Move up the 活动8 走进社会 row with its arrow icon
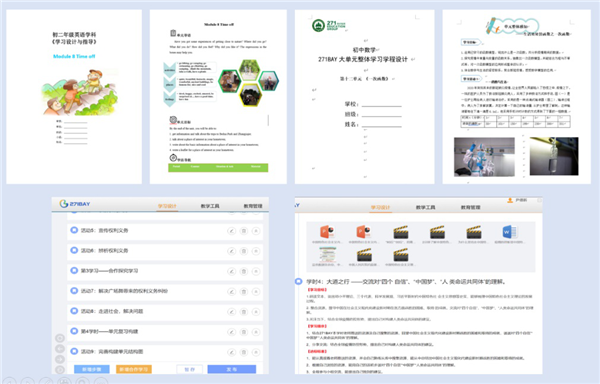 (256, 312)
